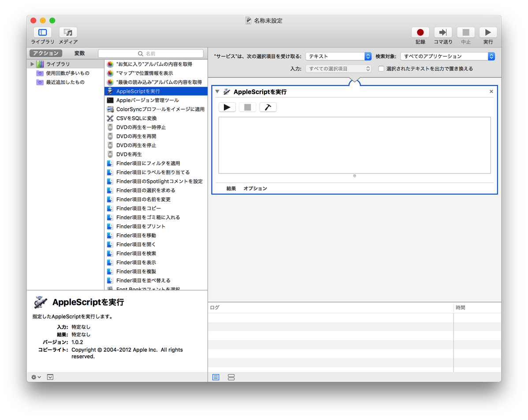Switch to the アクション tab
The width and height of the screenshot is (528, 420).
(x=46, y=53)
